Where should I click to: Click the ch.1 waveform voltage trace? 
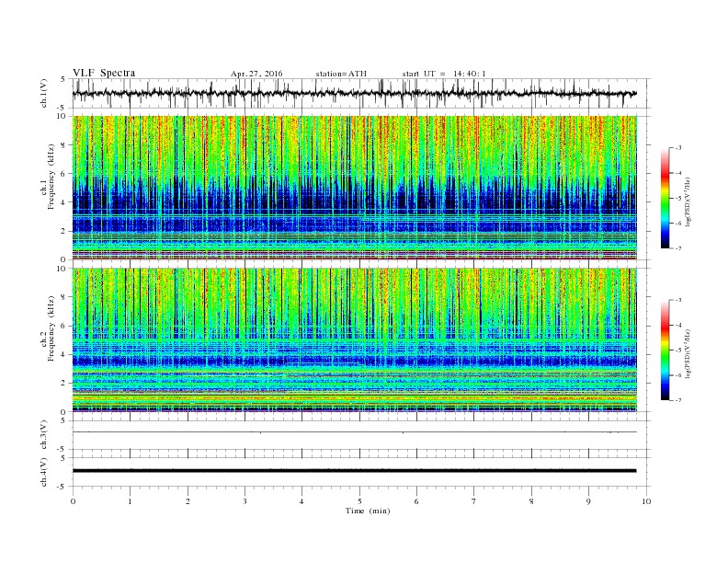354,93
